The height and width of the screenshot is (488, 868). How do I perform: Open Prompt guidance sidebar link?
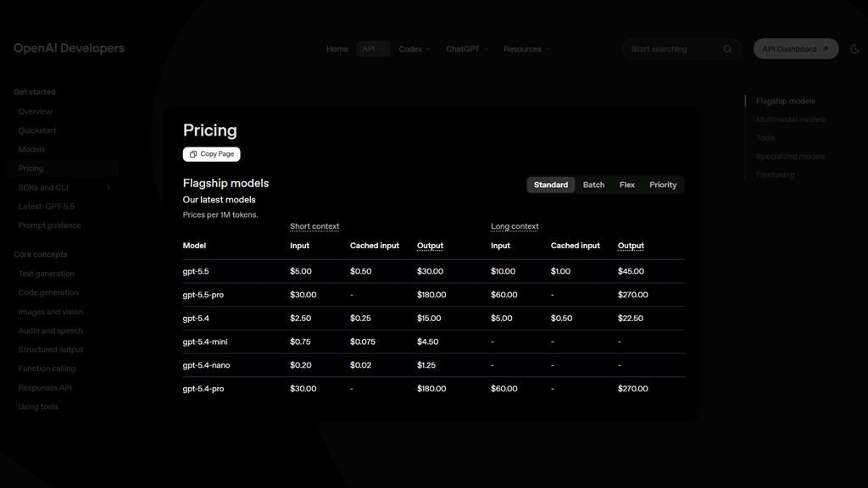[49, 225]
